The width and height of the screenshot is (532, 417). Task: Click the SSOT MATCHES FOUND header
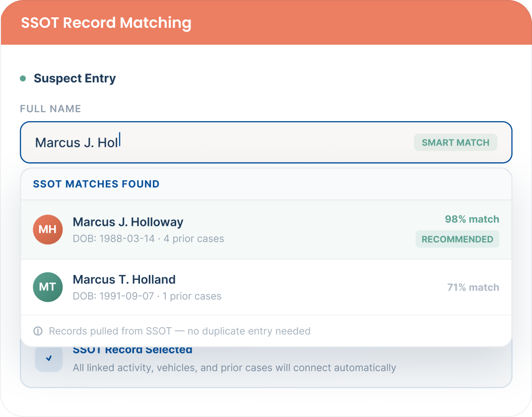pos(96,184)
